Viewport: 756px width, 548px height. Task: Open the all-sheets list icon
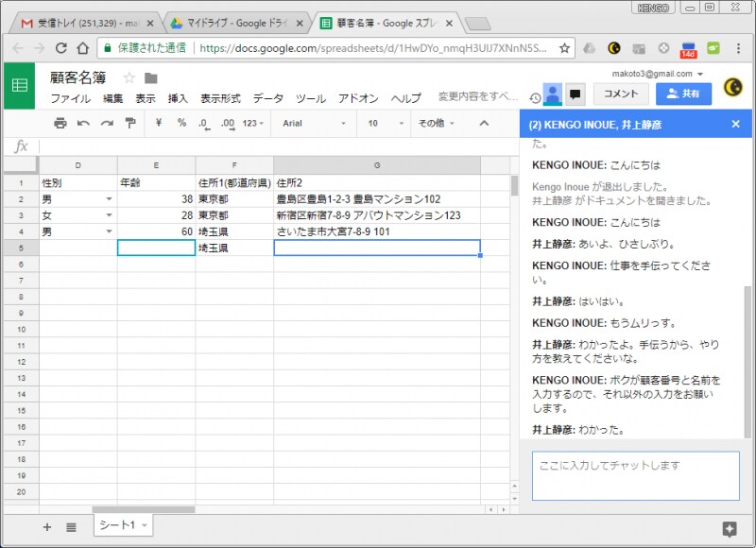point(72,527)
